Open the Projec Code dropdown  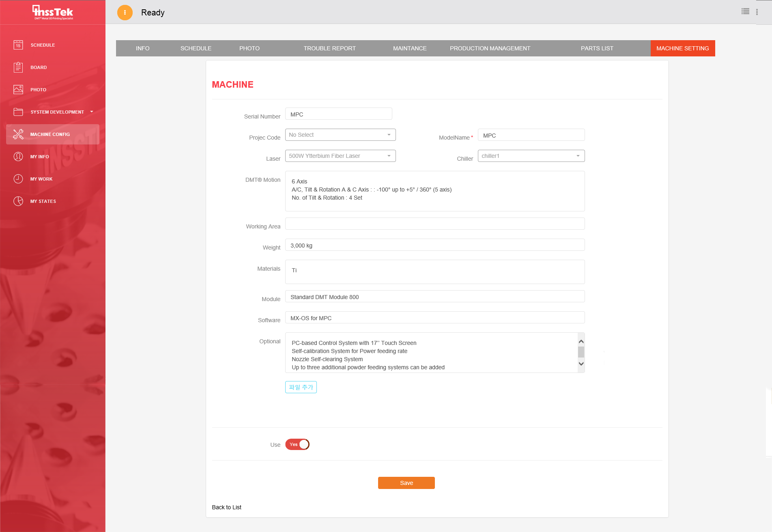(x=340, y=135)
